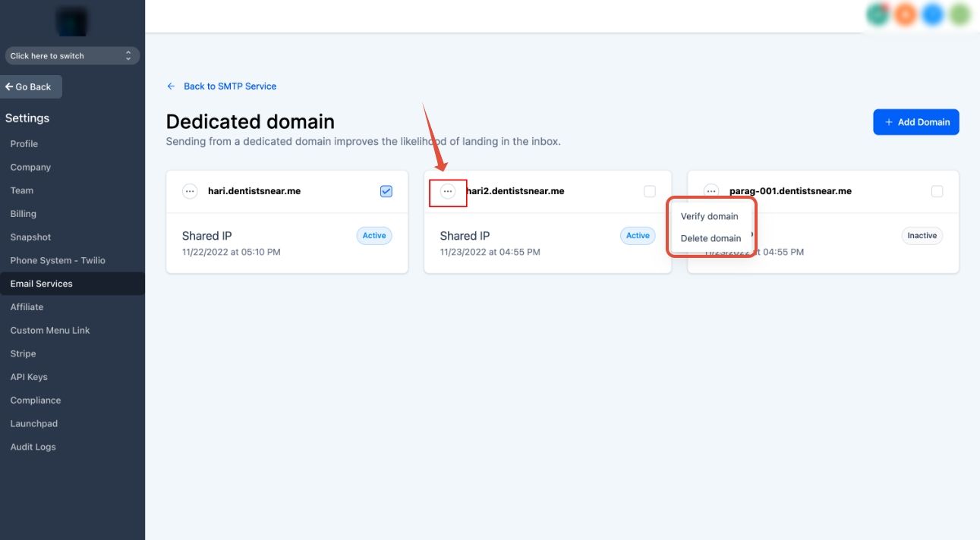The height and width of the screenshot is (540, 980).
Task: Click the Add Domain button
Action: (x=916, y=122)
